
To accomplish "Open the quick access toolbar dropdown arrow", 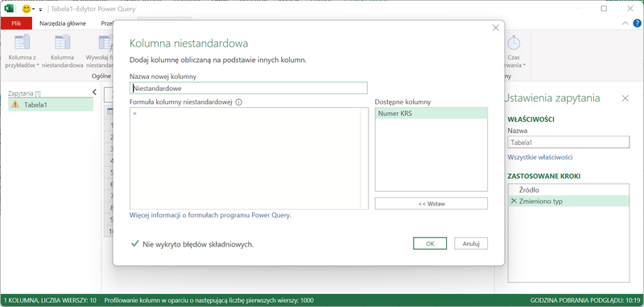I will pos(40,9).
